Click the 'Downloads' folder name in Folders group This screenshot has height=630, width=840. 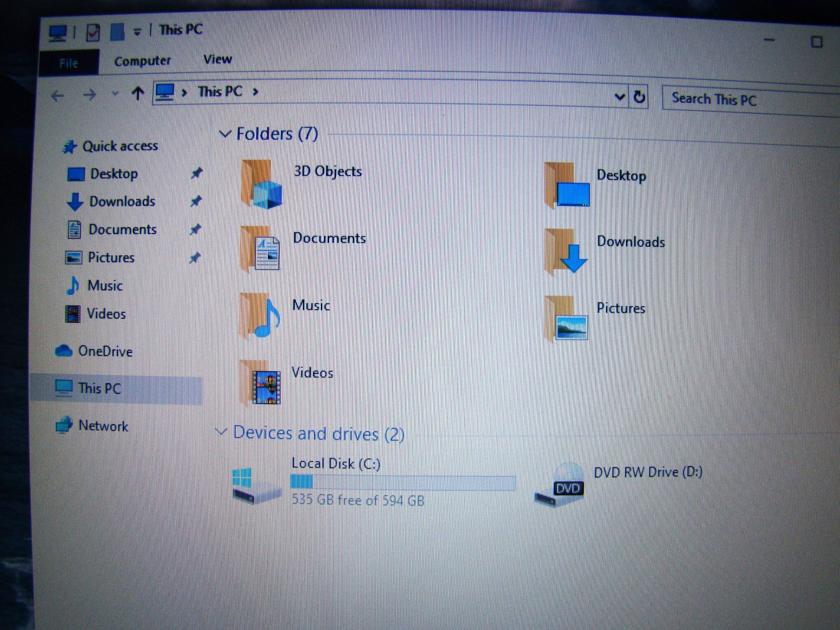(x=631, y=241)
